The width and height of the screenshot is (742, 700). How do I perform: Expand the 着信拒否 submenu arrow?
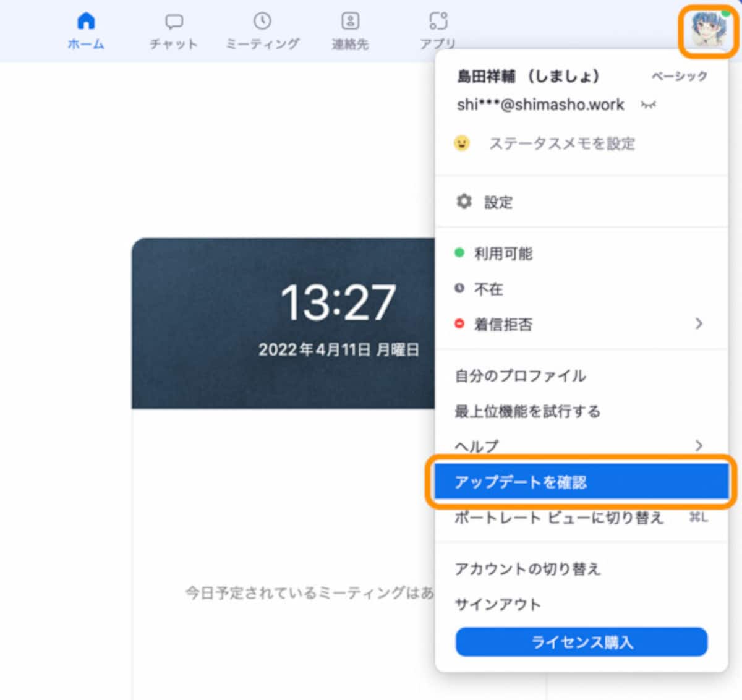tap(699, 323)
